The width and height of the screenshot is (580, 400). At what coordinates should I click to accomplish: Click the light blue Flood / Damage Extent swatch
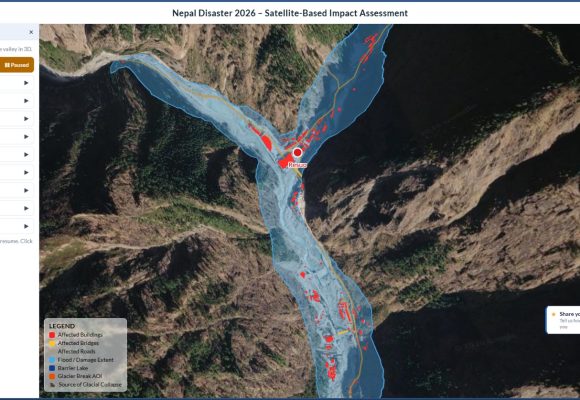point(52,360)
